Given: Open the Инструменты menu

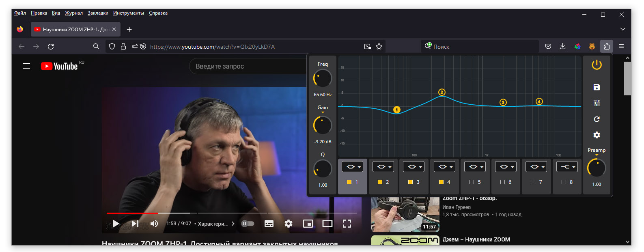Looking at the screenshot, I should (x=129, y=13).
